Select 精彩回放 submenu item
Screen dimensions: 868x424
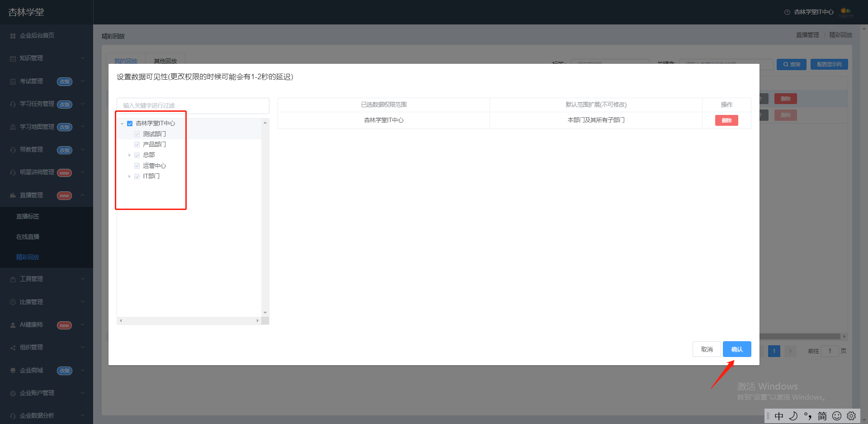[28, 257]
